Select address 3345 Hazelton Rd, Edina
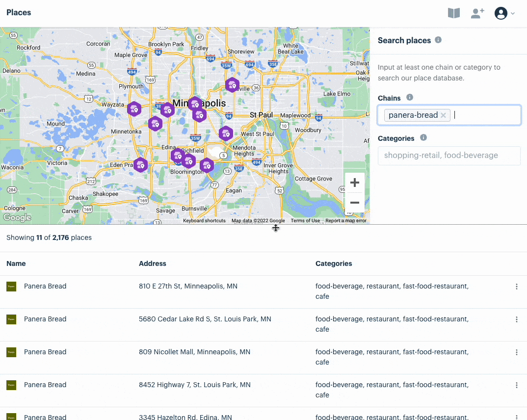 pyautogui.click(x=185, y=417)
